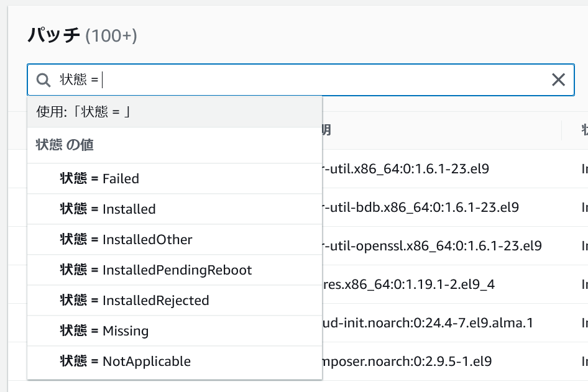The image size is (588, 392).
Task: Click the パッチ (100+) heading
Action: pos(82,35)
